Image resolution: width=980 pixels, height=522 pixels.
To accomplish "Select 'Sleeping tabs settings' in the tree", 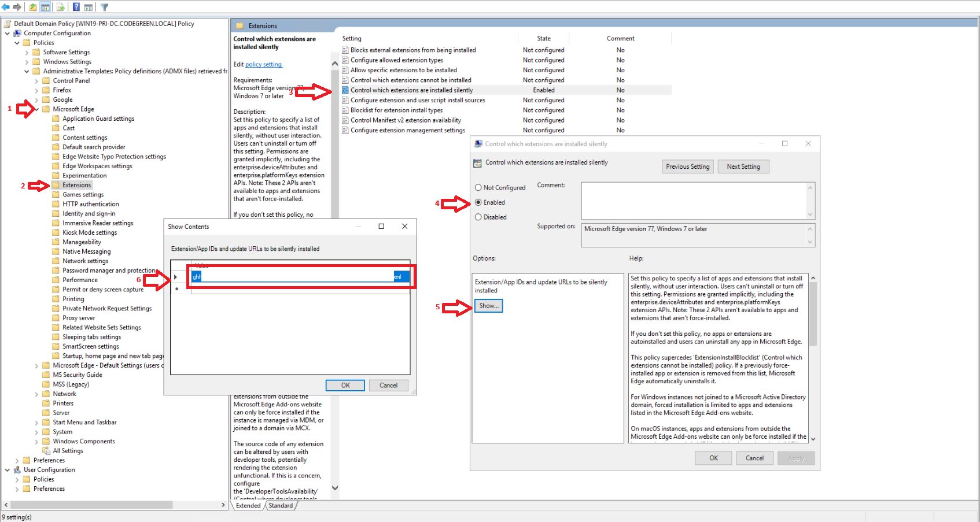I will [x=91, y=337].
